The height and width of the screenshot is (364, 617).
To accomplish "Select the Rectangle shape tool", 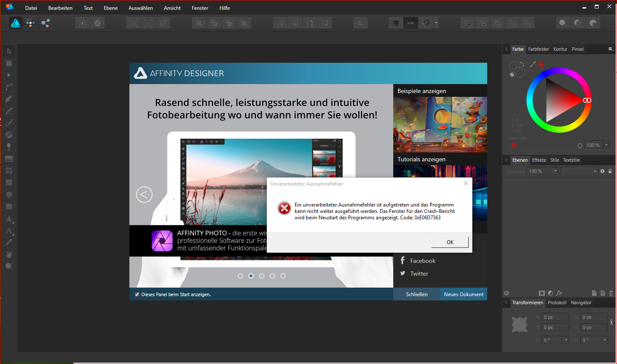I will tap(9, 183).
